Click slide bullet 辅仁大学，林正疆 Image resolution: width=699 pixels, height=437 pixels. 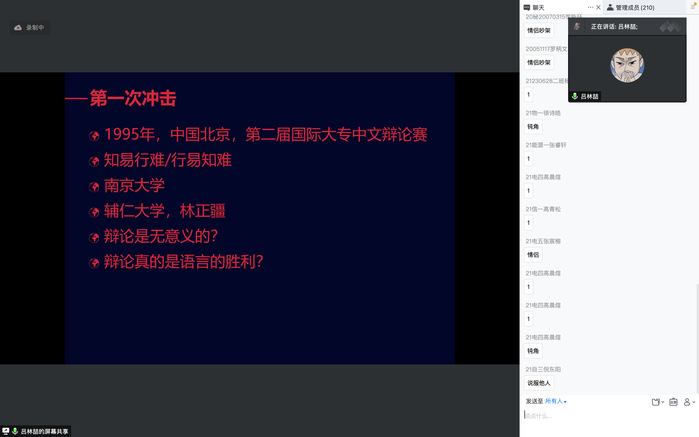click(x=164, y=211)
